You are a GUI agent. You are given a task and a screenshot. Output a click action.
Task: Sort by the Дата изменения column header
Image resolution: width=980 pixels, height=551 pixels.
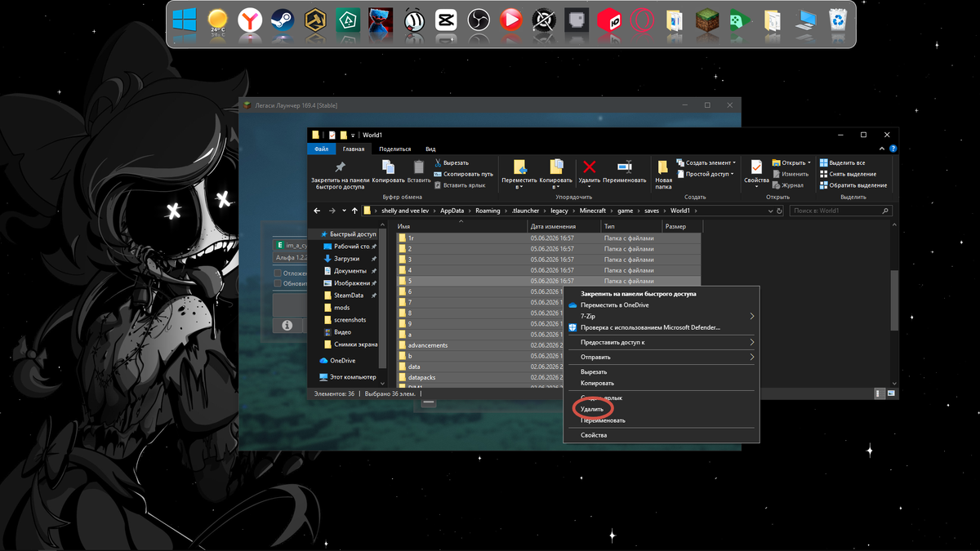[563, 225]
